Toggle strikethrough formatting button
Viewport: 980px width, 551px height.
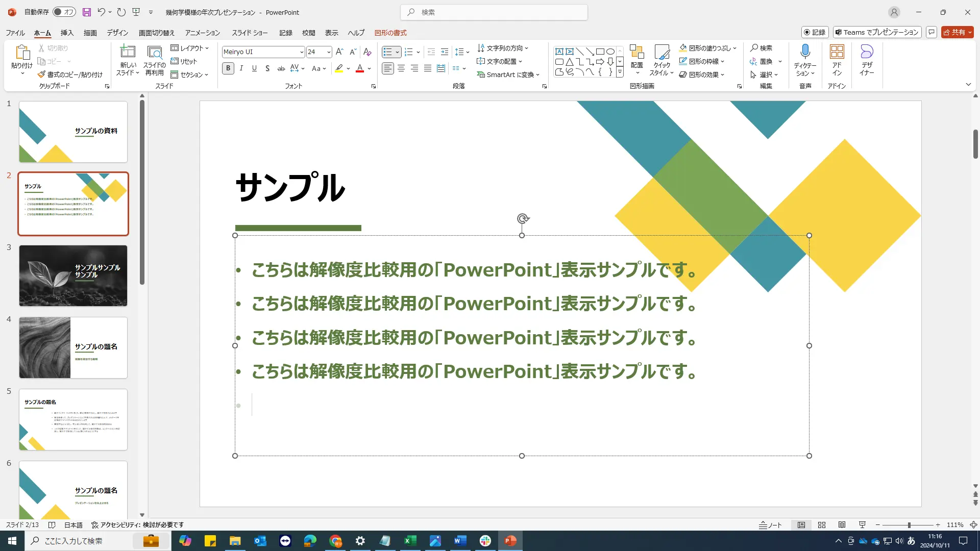click(281, 68)
